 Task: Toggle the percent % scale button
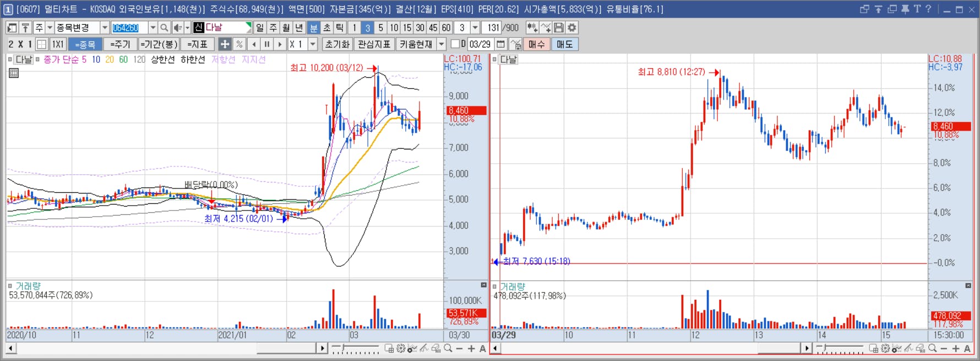click(x=239, y=44)
